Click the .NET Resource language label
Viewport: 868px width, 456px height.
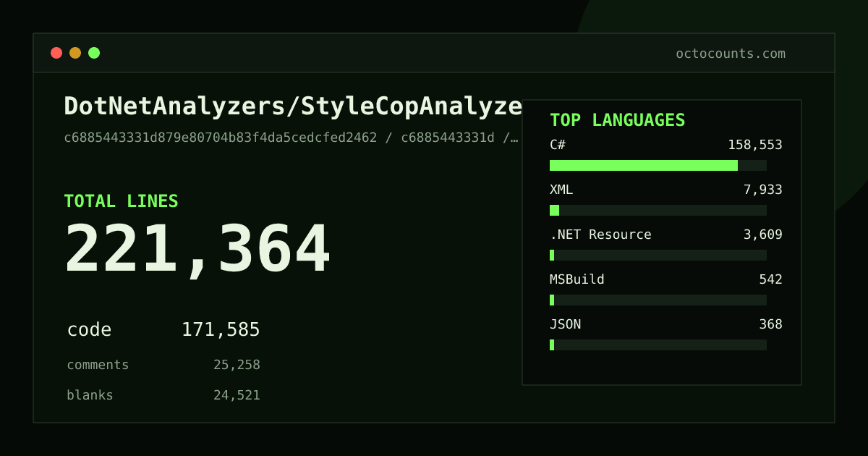click(x=600, y=235)
